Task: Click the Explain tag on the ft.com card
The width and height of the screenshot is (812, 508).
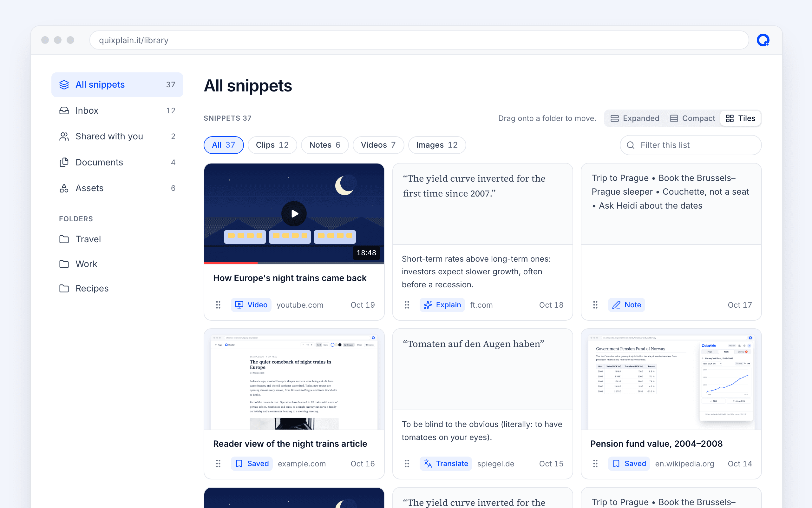Action: coord(442,305)
